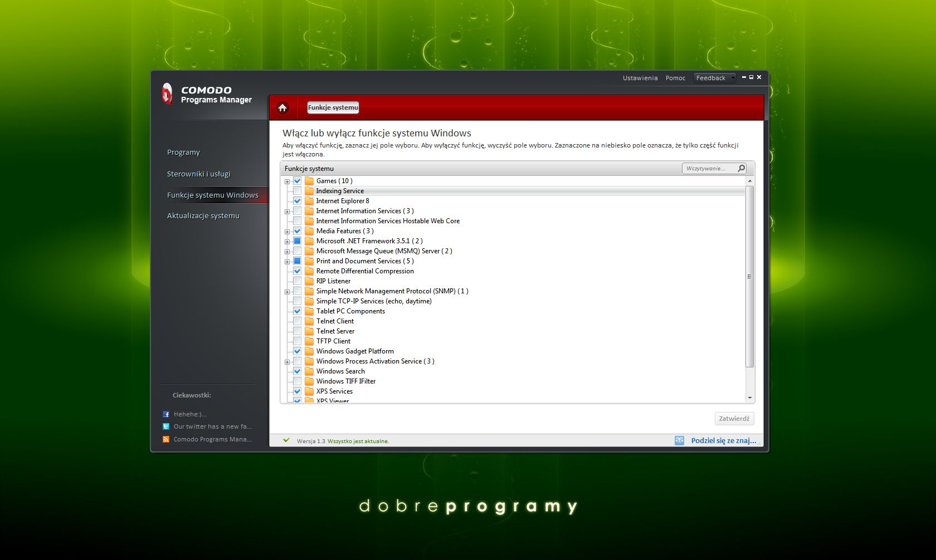
Task: Select Funkcje systemu Windows in sidebar
Action: (213, 195)
